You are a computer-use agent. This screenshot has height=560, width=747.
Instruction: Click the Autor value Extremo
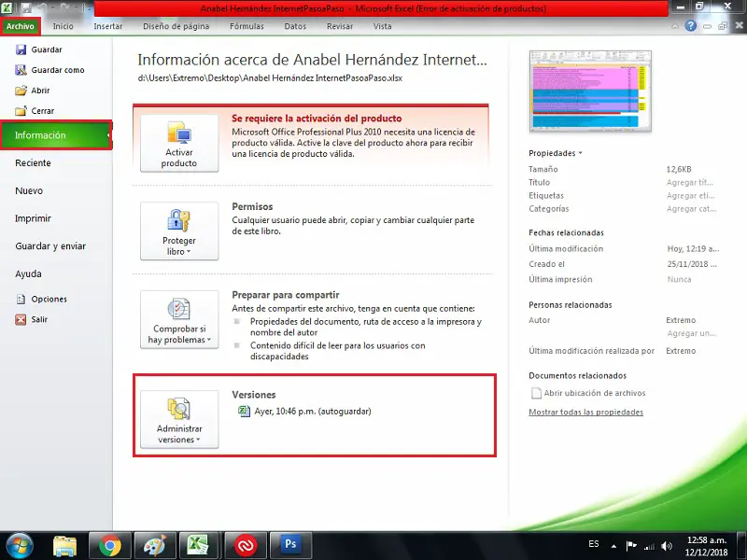tap(681, 320)
